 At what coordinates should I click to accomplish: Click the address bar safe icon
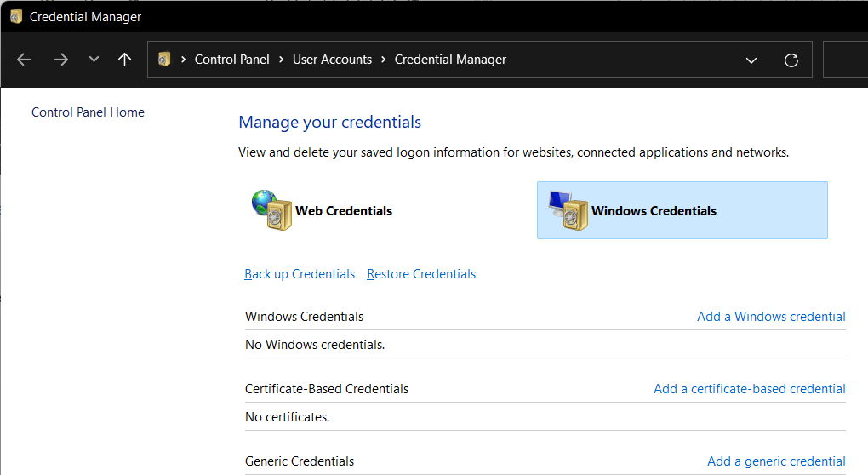tap(164, 59)
